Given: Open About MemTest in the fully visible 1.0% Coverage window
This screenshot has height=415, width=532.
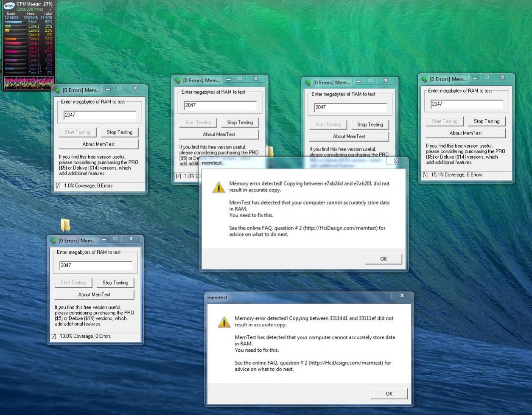Looking at the screenshot, I should click(98, 144).
